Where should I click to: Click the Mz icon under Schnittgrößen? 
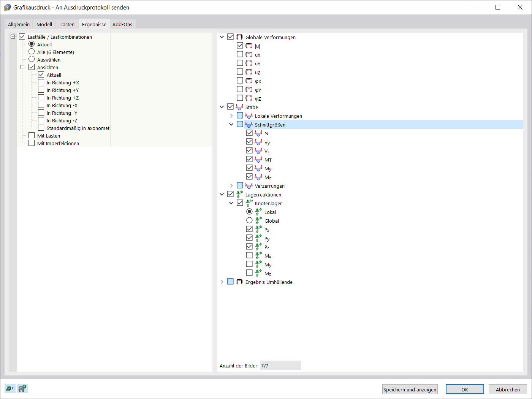point(258,177)
